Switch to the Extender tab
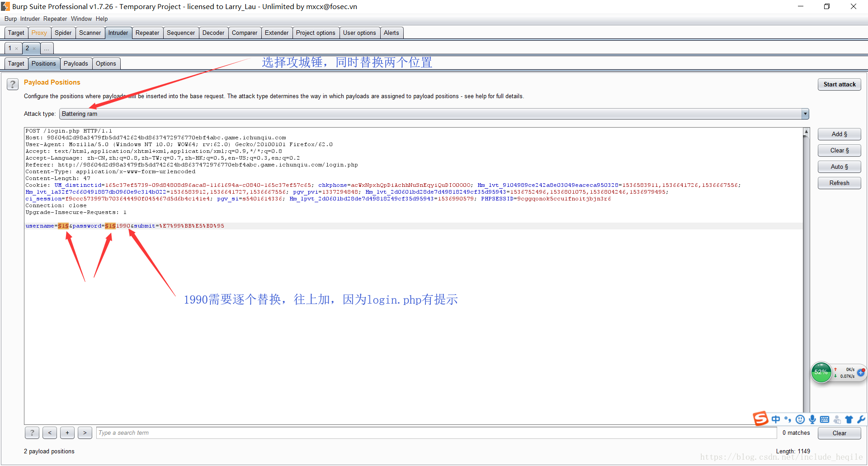Image resolution: width=868 pixels, height=466 pixels. point(277,33)
